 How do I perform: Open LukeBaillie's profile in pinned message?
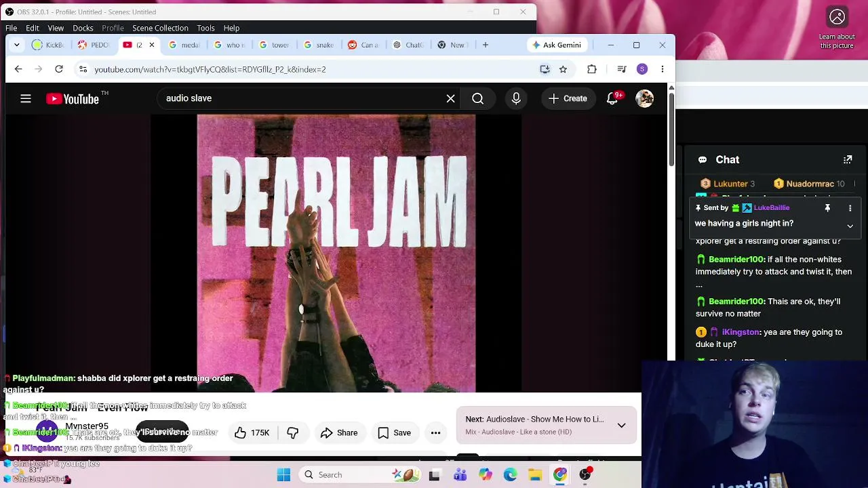click(772, 208)
